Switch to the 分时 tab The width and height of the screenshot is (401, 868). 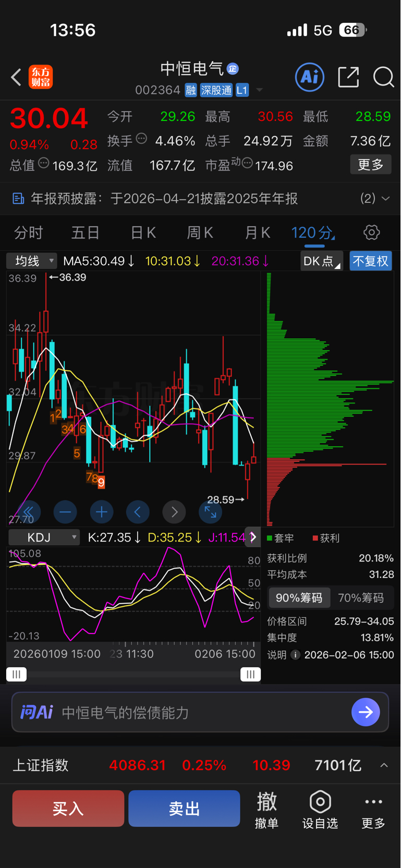click(29, 233)
